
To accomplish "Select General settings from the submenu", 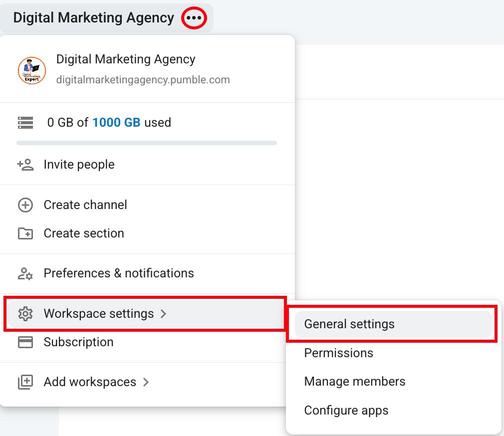I will click(349, 324).
